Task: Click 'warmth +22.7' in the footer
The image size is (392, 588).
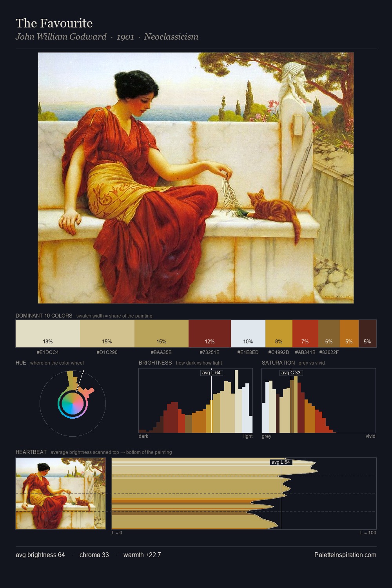Action: (x=142, y=555)
